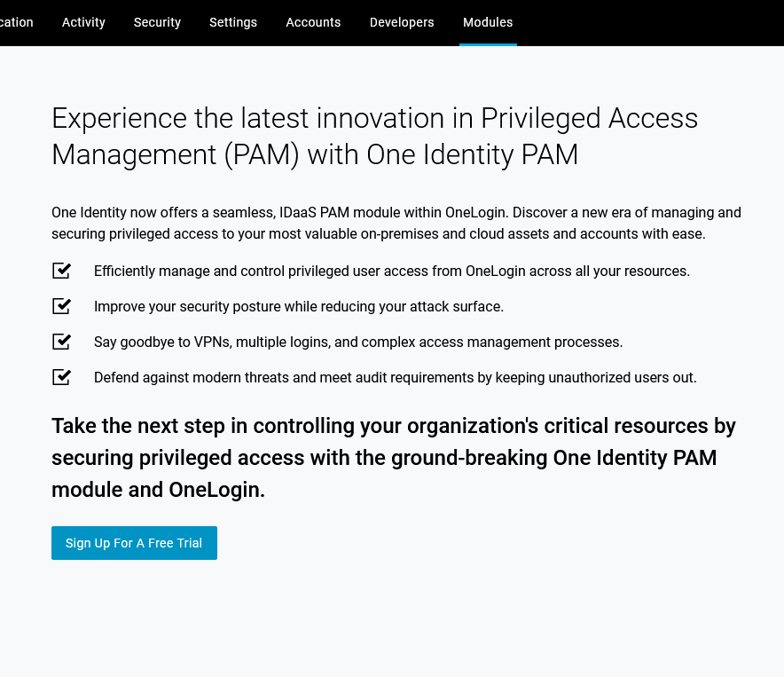This screenshot has width=784, height=677.
Task: Click Sign Up For A Free Trial
Action: point(134,543)
